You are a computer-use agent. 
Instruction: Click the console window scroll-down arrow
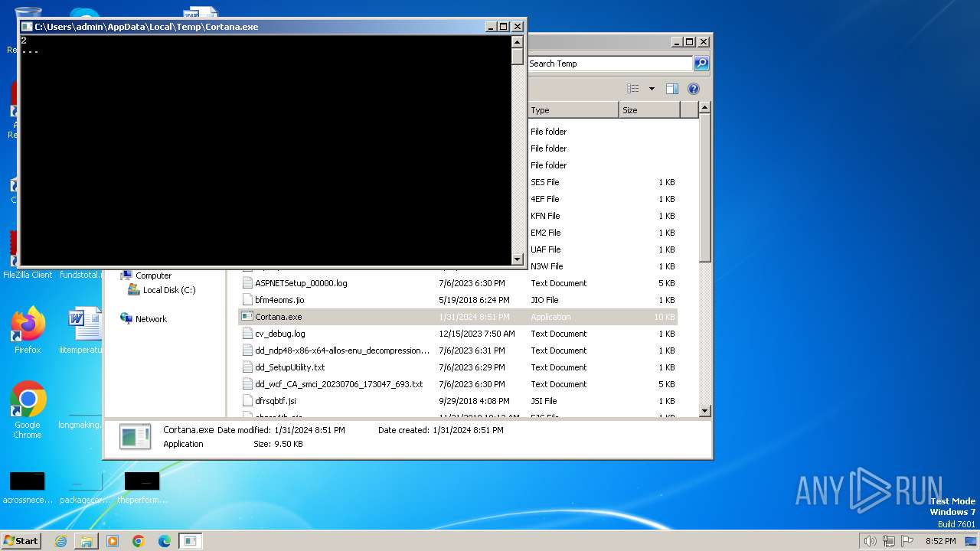[x=518, y=259]
